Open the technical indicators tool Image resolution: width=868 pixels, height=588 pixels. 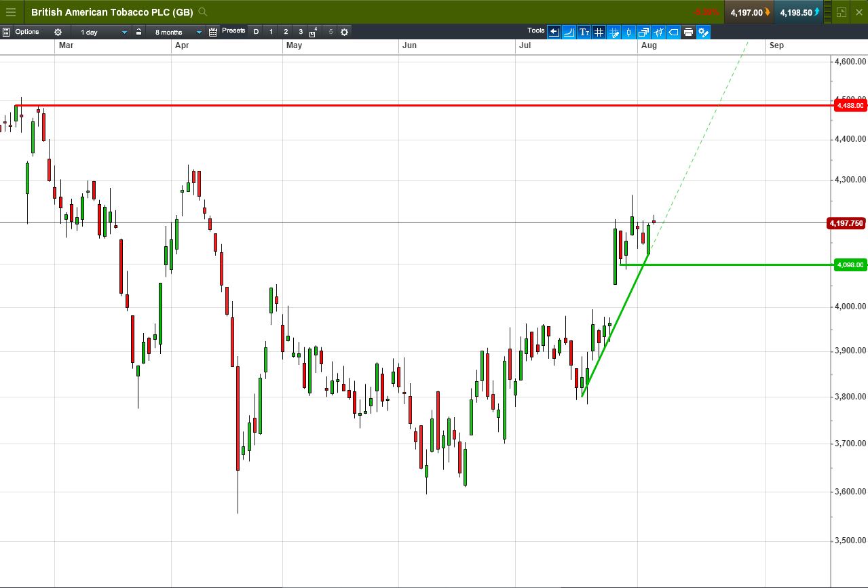click(658, 32)
